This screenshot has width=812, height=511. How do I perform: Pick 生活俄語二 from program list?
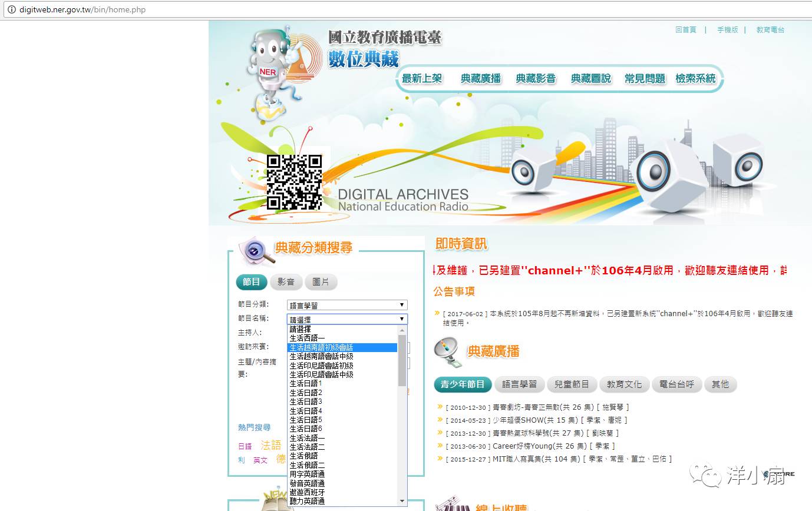pos(343,465)
